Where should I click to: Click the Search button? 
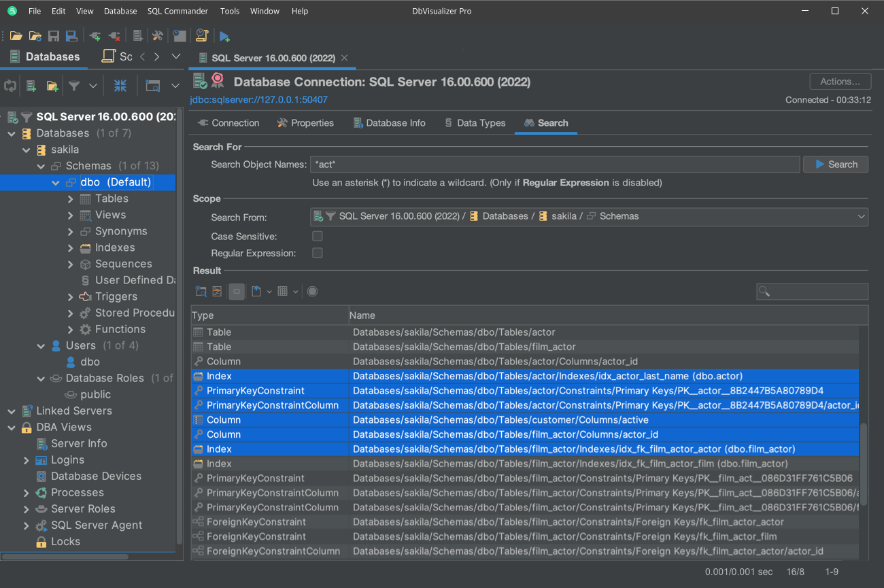835,165
